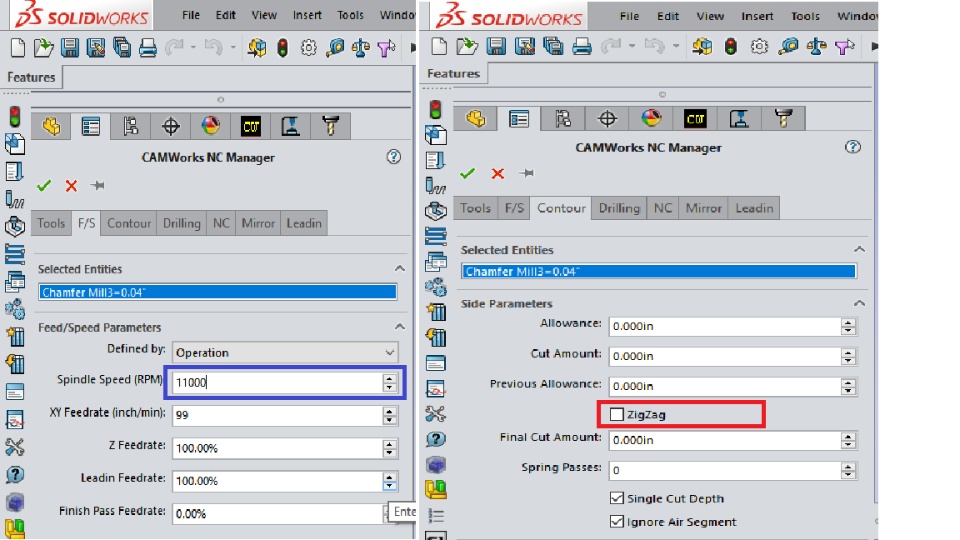Image resolution: width=960 pixels, height=540 pixels.
Task: Click Allowance spinner arrows
Action: coord(848,326)
